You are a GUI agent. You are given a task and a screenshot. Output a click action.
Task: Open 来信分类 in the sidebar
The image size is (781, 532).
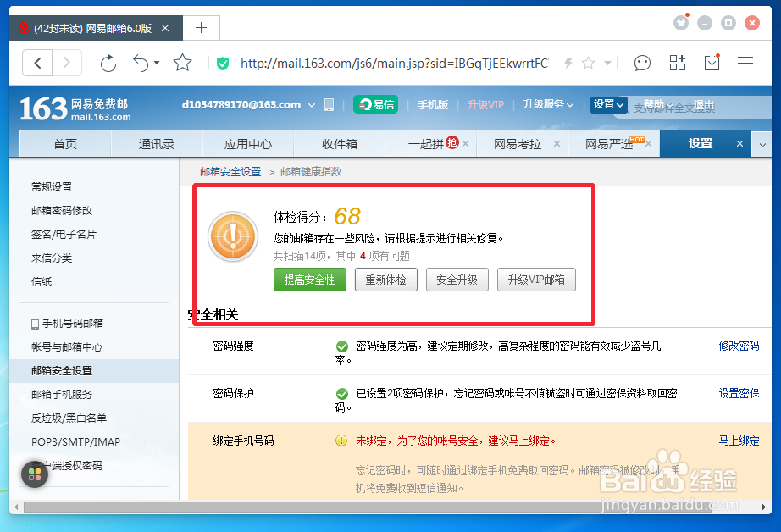[52, 258]
